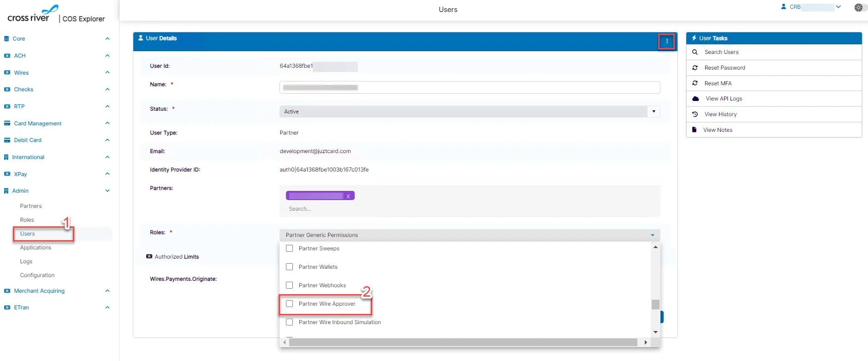Open the CRB account dropdown chevron
The image size is (868, 361).
pos(838,7)
